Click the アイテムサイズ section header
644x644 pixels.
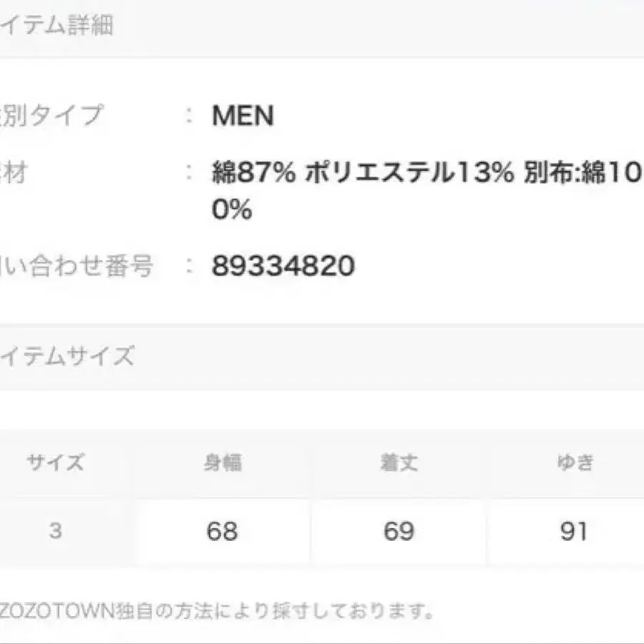(68, 356)
